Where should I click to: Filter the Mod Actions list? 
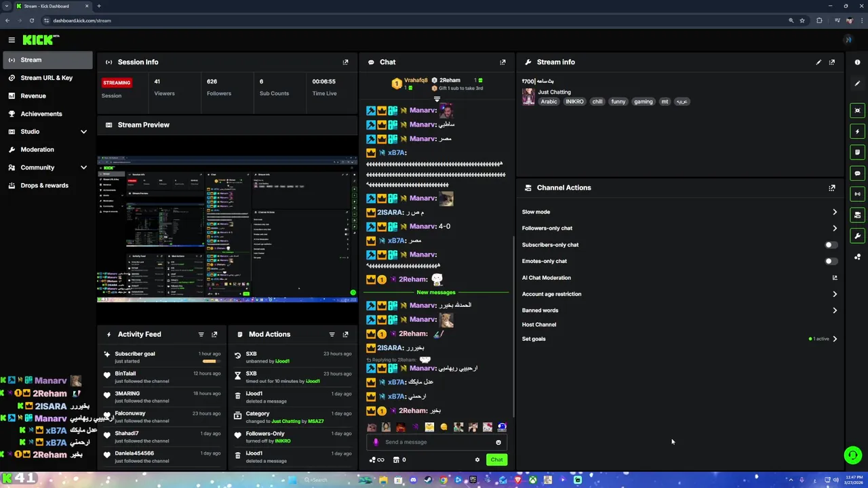point(332,334)
